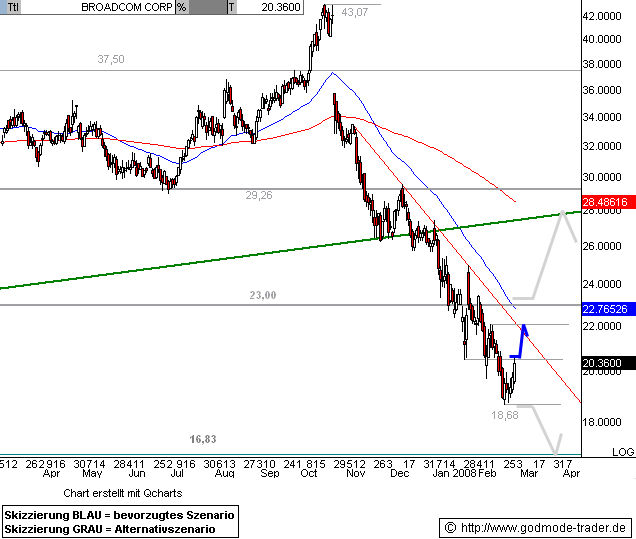Click the Sep month label
This screenshot has width=636, height=539.
(x=270, y=473)
